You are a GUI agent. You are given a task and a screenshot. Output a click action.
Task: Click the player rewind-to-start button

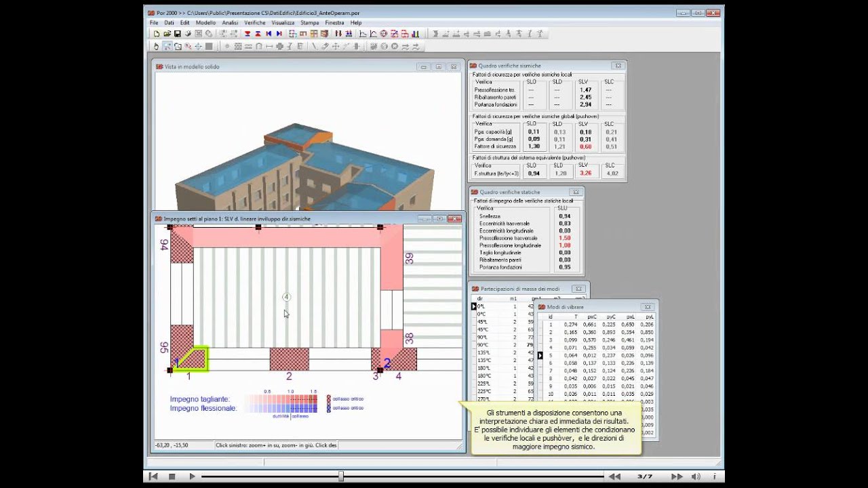click(153, 476)
